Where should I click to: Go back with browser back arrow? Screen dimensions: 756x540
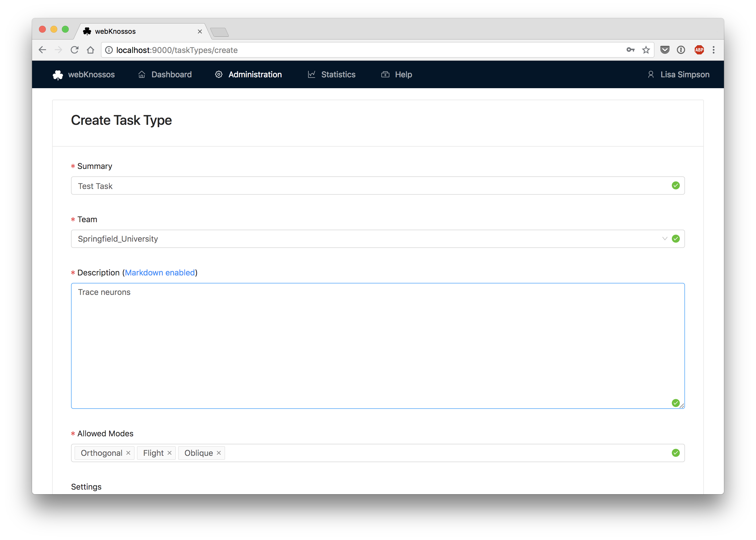(x=42, y=50)
